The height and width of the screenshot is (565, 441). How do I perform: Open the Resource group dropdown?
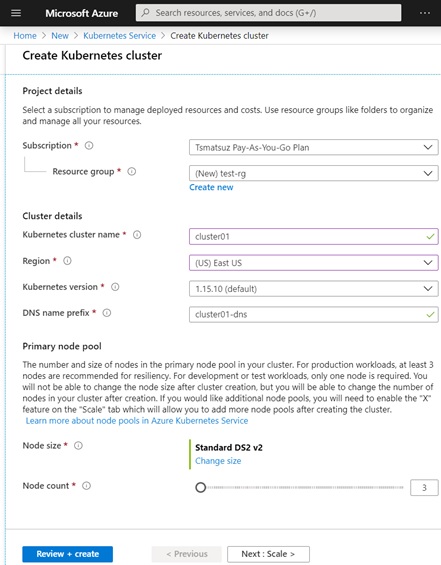click(x=313, y=173)
